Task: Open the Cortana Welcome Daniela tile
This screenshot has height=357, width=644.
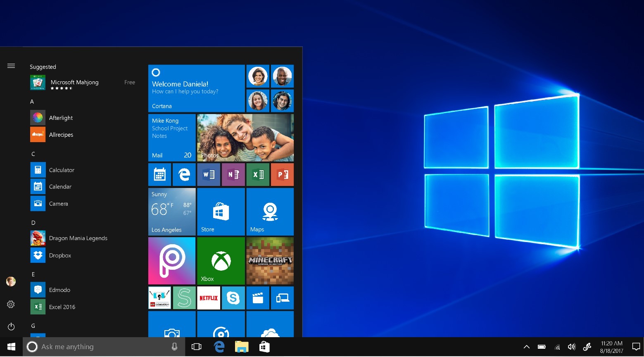Action: coord(197,88)
